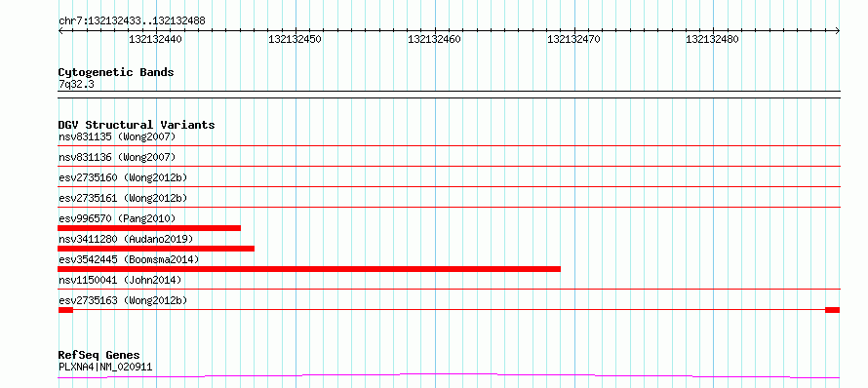Open variant nsv831136 (Wong2007)

[117, 157]
